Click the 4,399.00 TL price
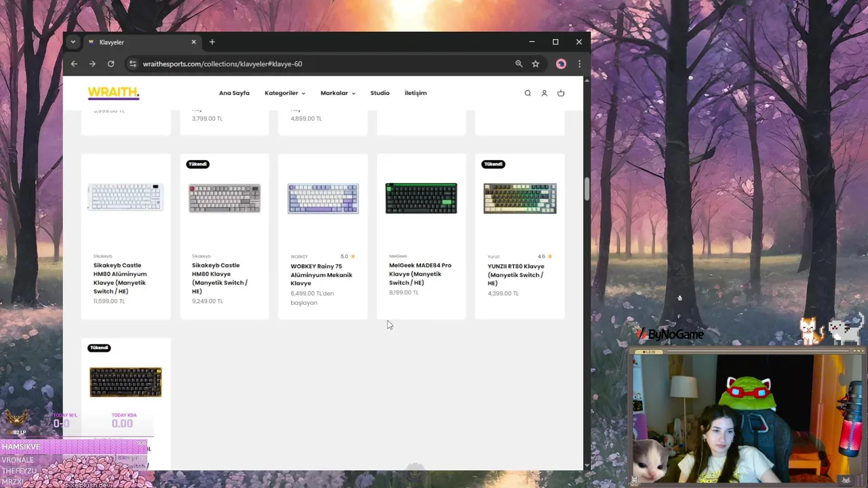The image size is (868, 488). coord(502,293)
